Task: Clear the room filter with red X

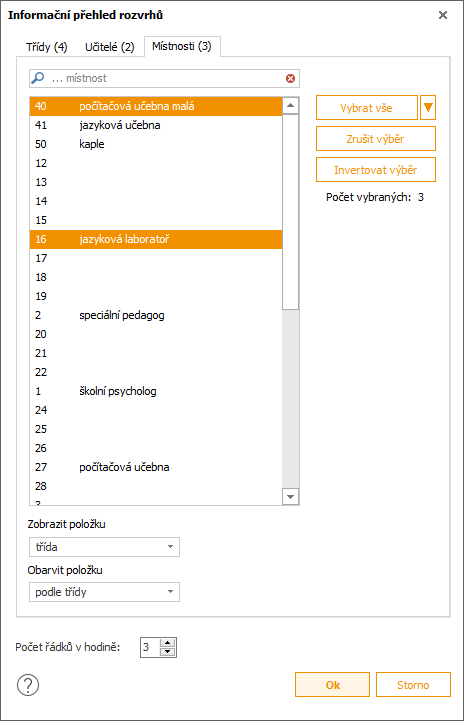Action: tap(290, 78)
